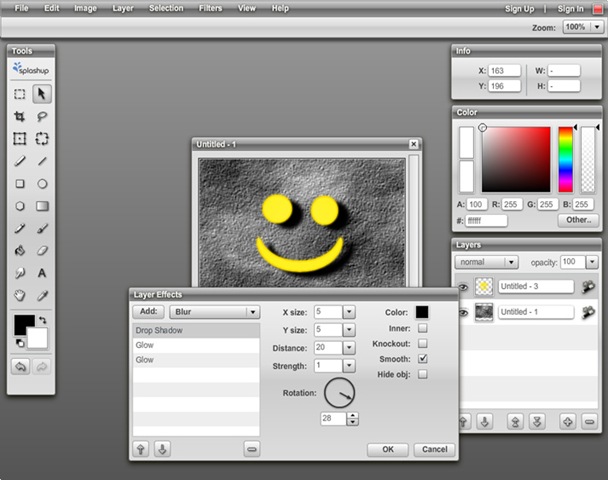
Task: Click the black shadow Color swatch
Action: pos(422,312)
